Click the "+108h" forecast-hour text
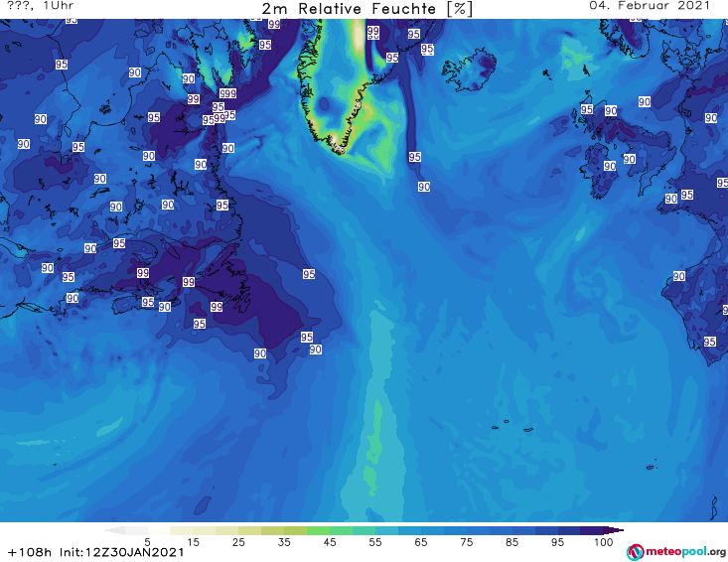The height and width of the screenshot is (562, 728). (x=29, y=552)
